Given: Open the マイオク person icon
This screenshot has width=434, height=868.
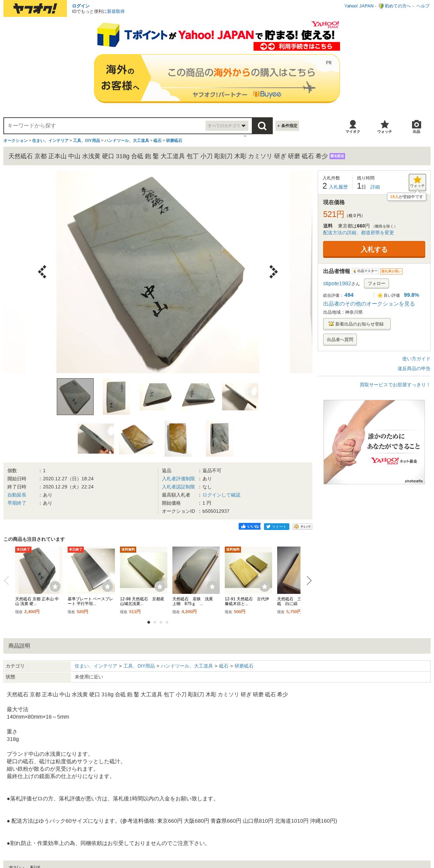Looking at the screenshot, I should pos(353,127).
